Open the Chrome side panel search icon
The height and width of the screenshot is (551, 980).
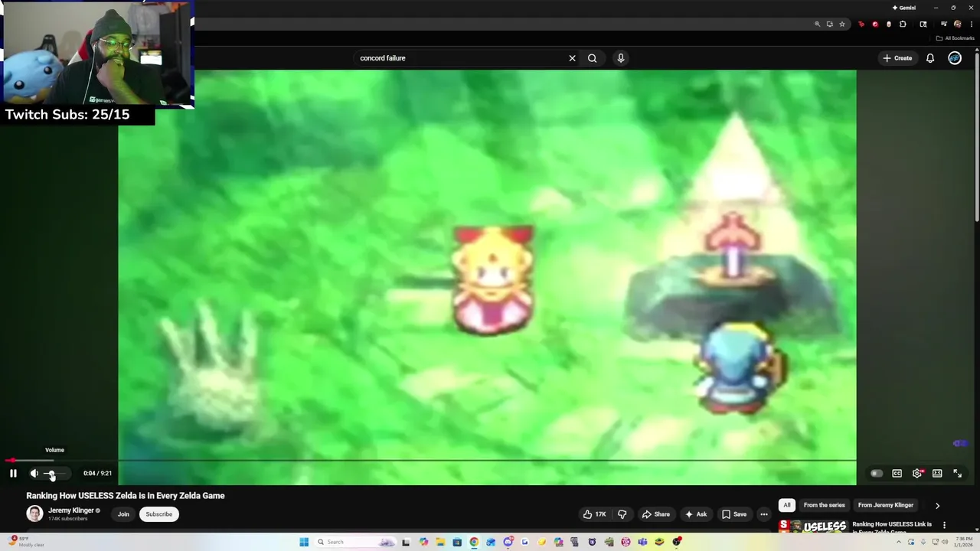coord(923,24)
